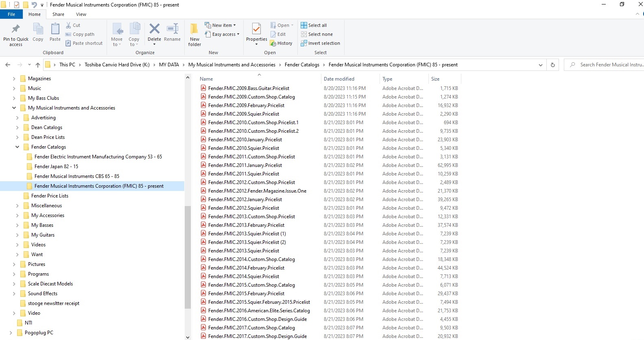Click the Undo icon in title bar

click(34, 5)
